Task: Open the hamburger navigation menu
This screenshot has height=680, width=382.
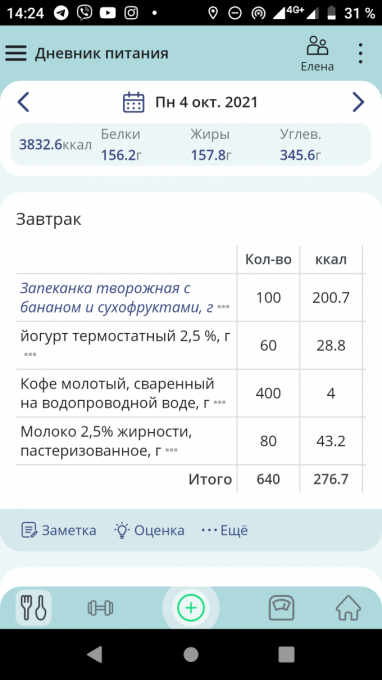Action: click(16, 53)
